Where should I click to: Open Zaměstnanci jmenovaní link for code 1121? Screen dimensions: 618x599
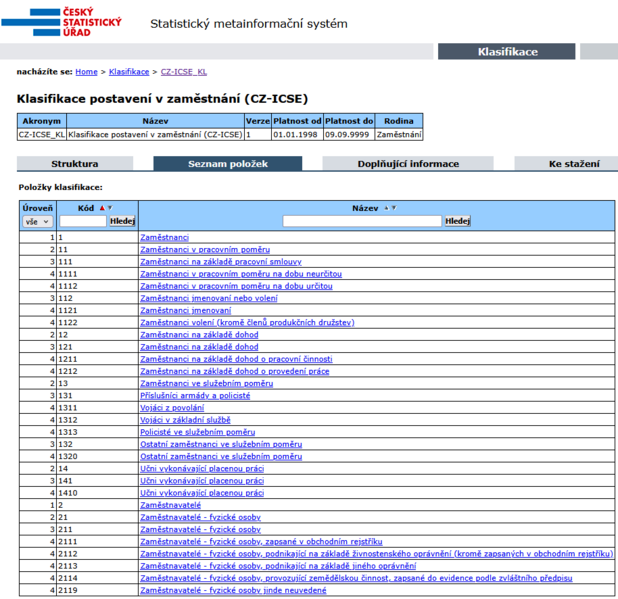[186, 311]
